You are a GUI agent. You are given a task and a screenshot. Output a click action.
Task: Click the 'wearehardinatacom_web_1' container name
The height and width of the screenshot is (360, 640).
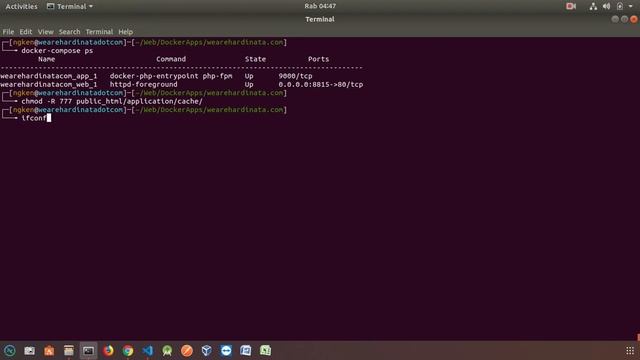tap(49, 84)
